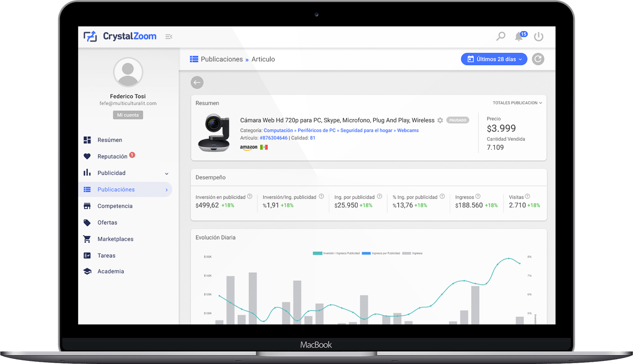
Task: Click the power logout icon
Action: tap(538, 37)
